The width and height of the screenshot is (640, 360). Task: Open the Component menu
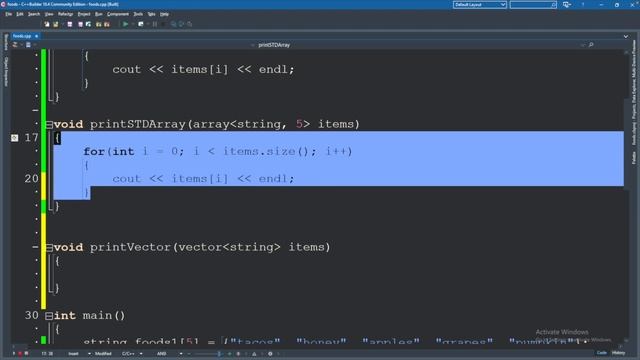coord(118,14)
